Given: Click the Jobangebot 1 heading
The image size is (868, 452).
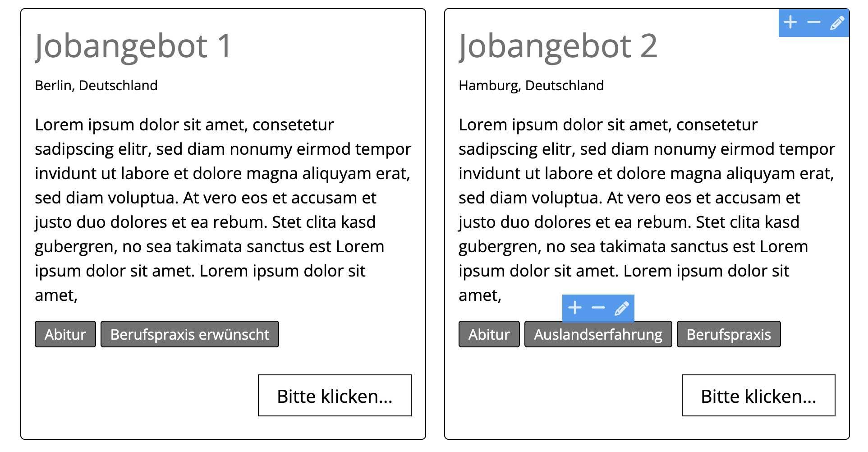Looking at the screenshot, I should (133, 46).
